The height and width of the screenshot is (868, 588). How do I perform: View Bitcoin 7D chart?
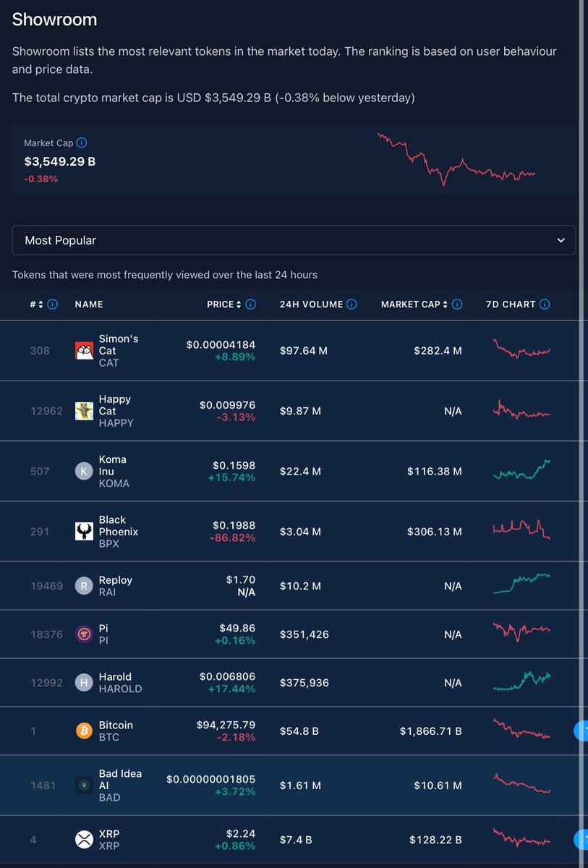pyautogui.click(x=521, y=728)
